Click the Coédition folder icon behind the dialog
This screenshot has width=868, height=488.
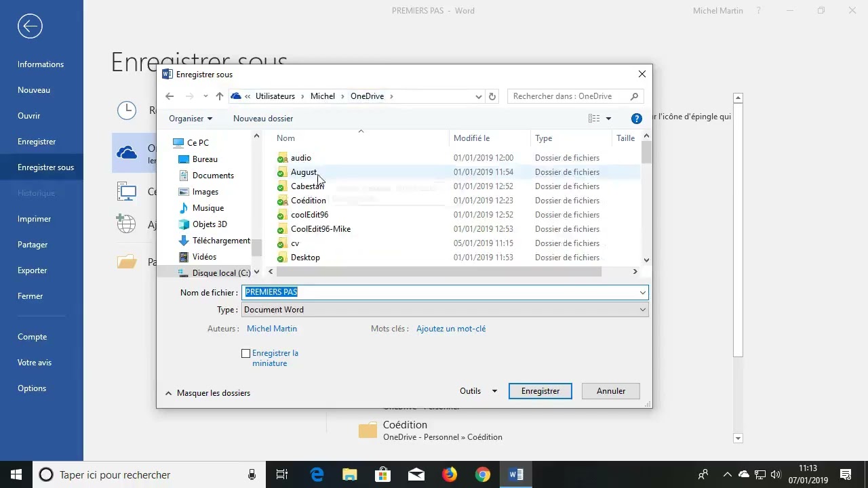coord(368,430)
